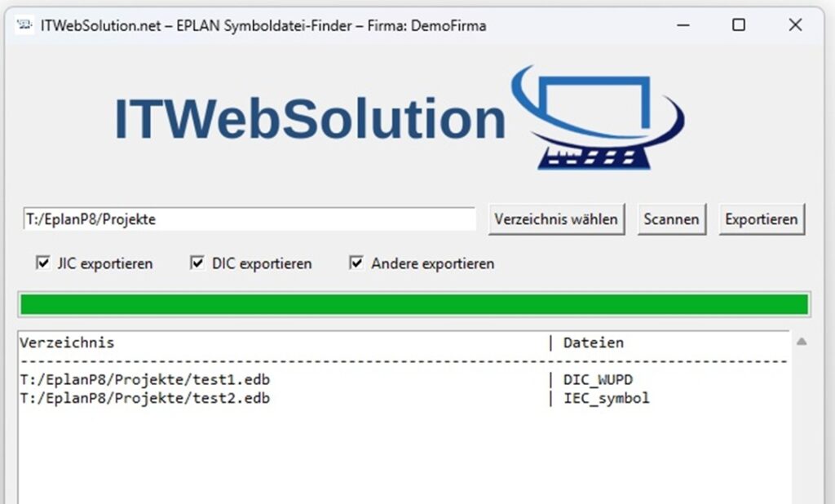This screenshot has width=835, height=504.
Task: Click the Verzeichnis column header
Action: point(67,343)
